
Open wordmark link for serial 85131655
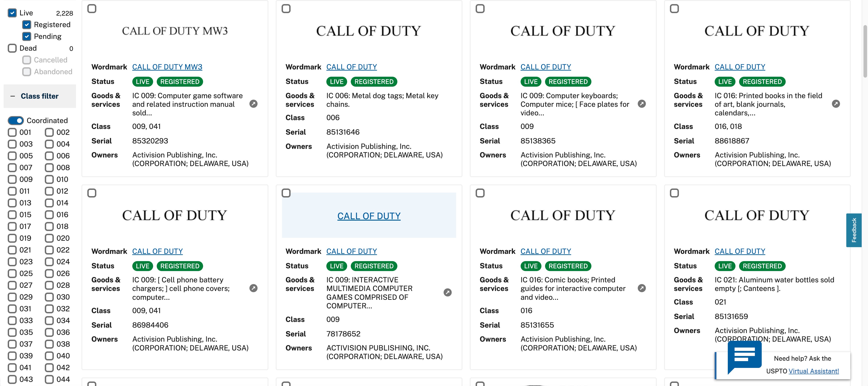(x=545, y=251)
